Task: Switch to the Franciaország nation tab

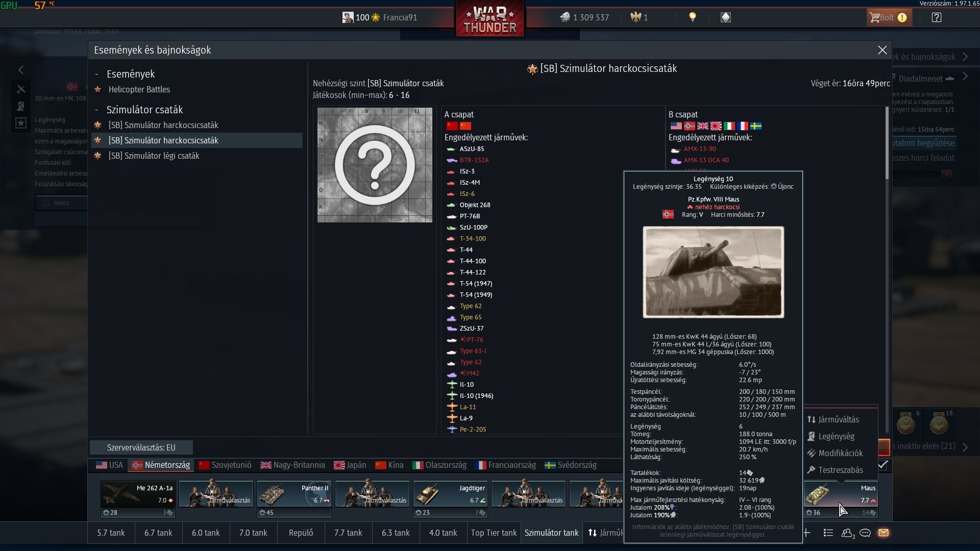Action: [506, 465]
